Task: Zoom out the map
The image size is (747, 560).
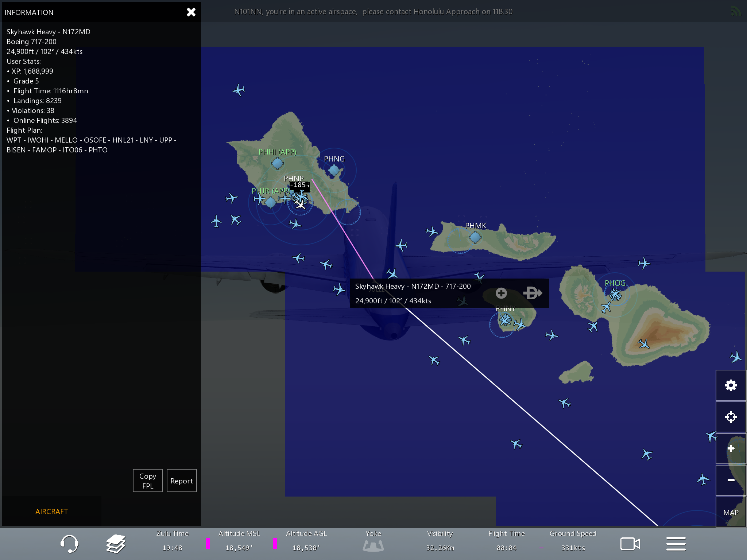Action: [x=731, y=480]
